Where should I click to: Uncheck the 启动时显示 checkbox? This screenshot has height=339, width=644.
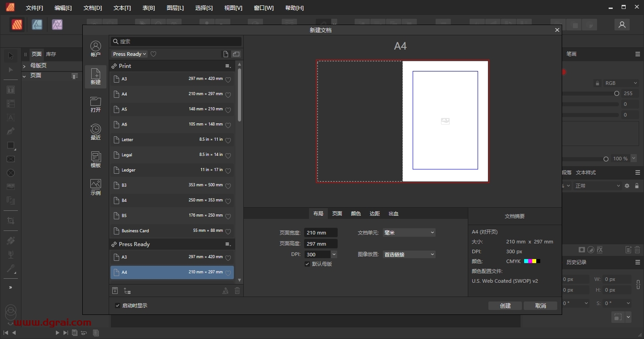[x=118, y=306]
